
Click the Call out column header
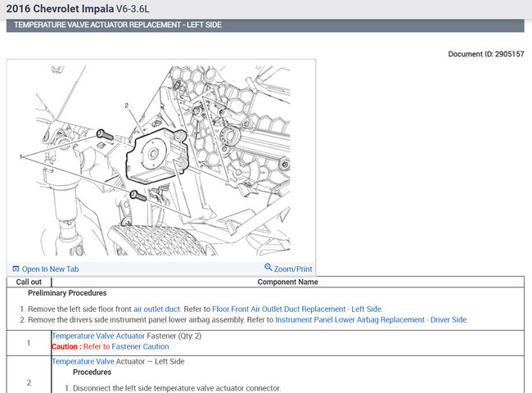(29, 282)
